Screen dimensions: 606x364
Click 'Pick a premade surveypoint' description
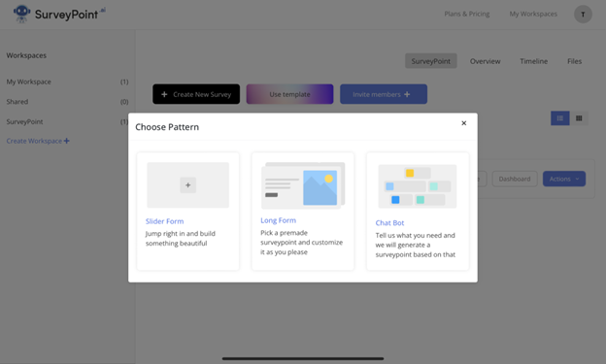(301, 243)
